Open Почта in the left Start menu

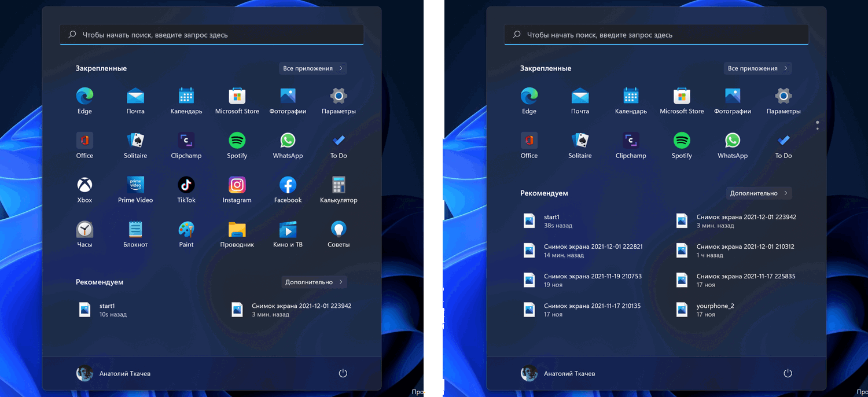(135, 101)
